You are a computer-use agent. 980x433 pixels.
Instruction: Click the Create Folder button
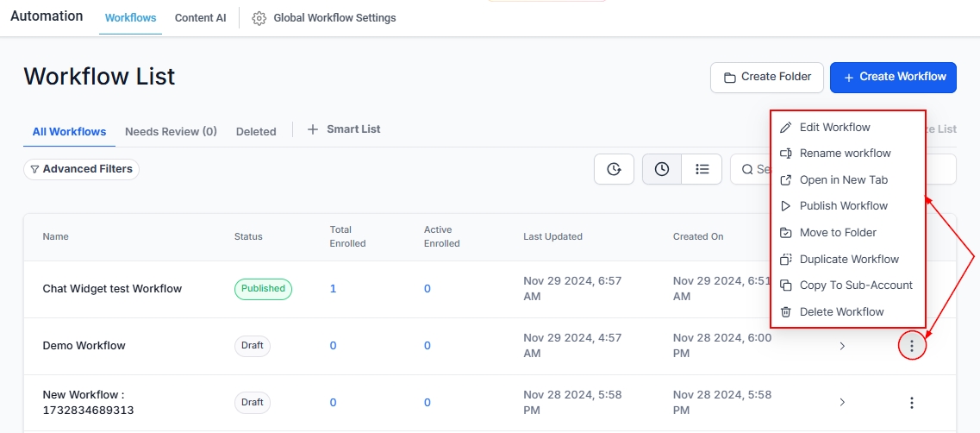pos(766,77)
